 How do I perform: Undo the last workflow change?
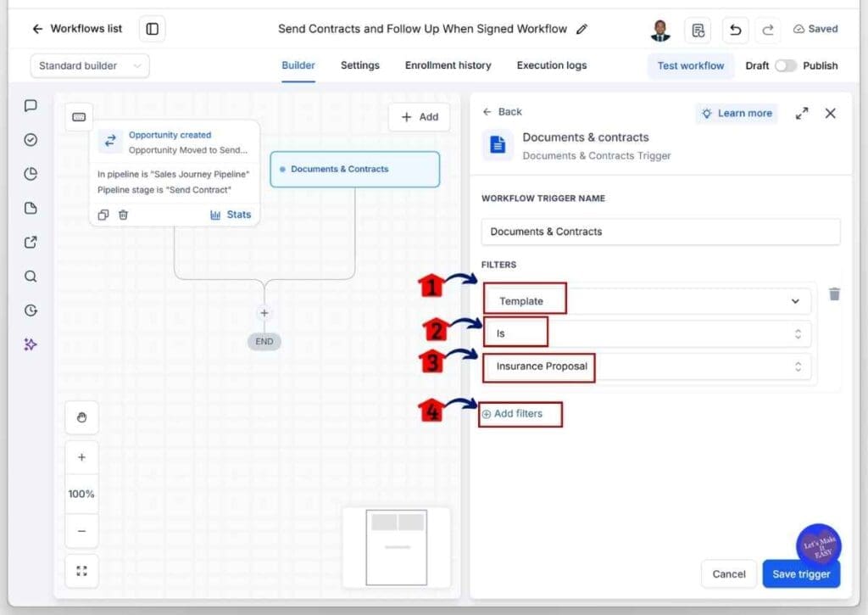pyautogui.click(x=735, y=30)
